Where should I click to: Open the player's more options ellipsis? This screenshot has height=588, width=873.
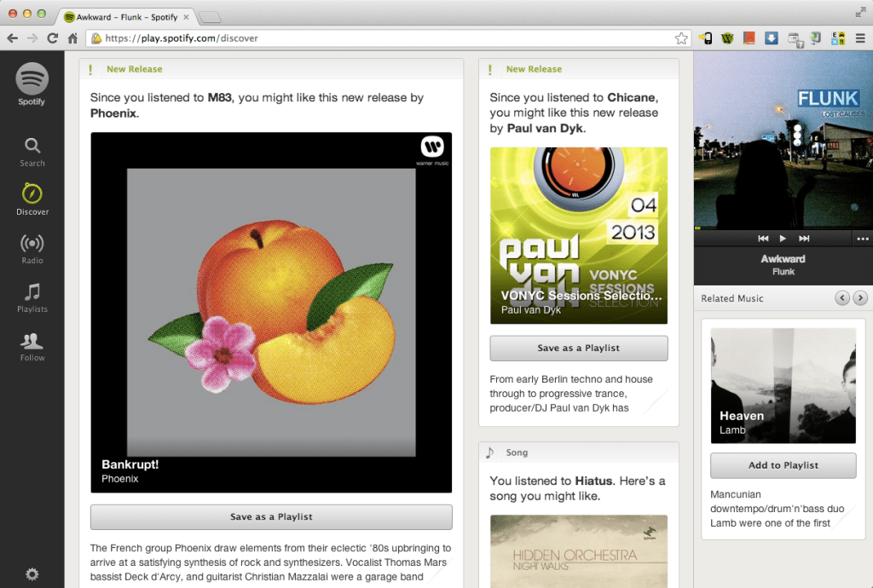tap(862, 239)
